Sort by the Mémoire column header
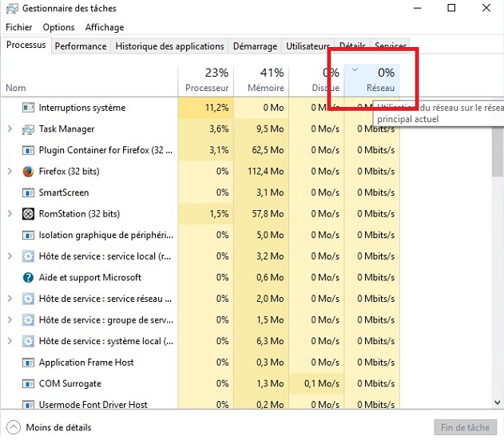This screenshot has width=504, height=444. coord(261,81)
